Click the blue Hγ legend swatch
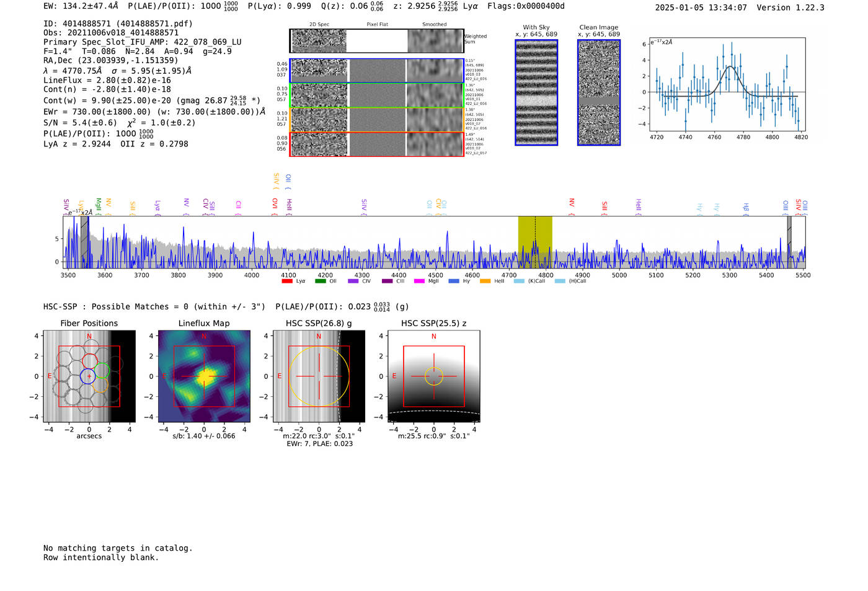This screenshot has height=591, width=868. [454, 282]
